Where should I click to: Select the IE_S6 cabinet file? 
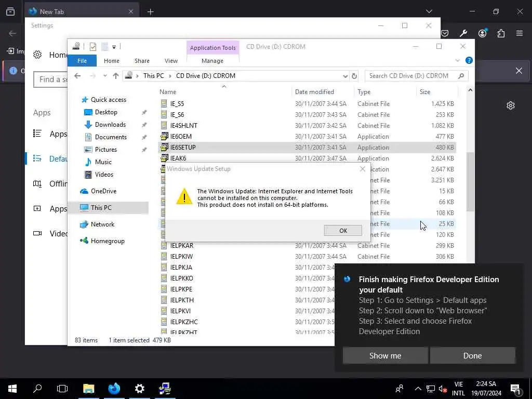coord(307,115)
